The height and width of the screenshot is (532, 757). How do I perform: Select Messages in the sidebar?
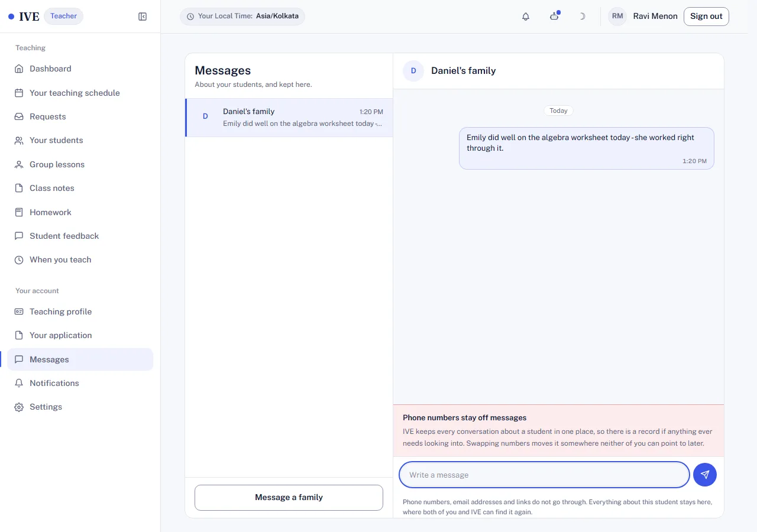(80, 359)
